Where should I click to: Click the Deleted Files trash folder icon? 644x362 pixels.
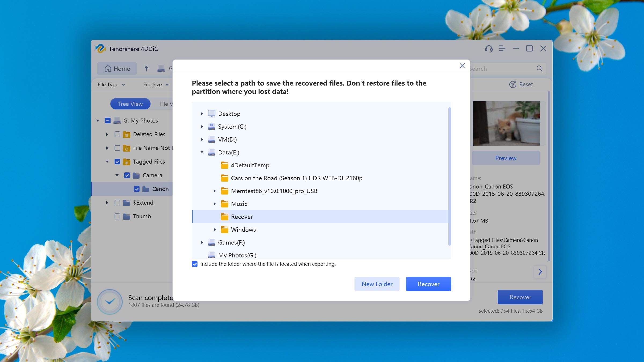click(126, 134)
